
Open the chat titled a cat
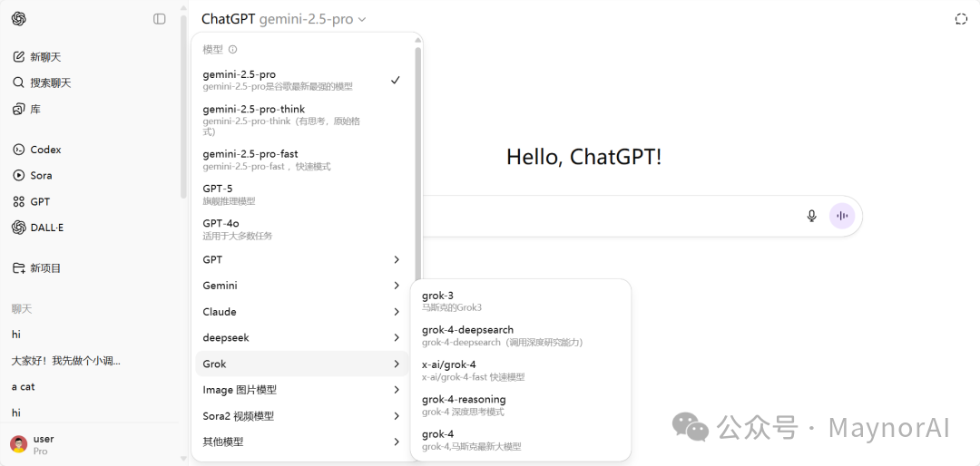tap(23, 386)
